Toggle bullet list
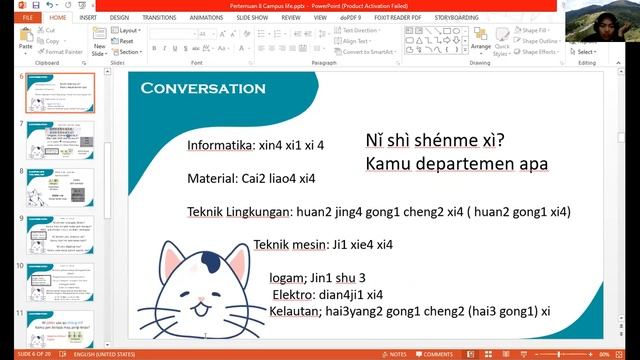 [x=262, y=34]
